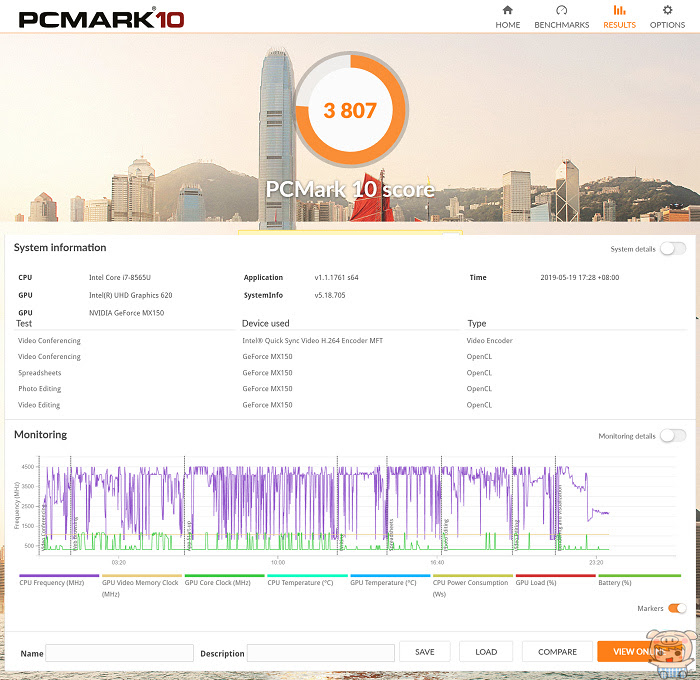Click the time value '2019-05-19 17:28 +08:00'
The height and width of the screenshot is (680, 700).
(x=579, y=277)
